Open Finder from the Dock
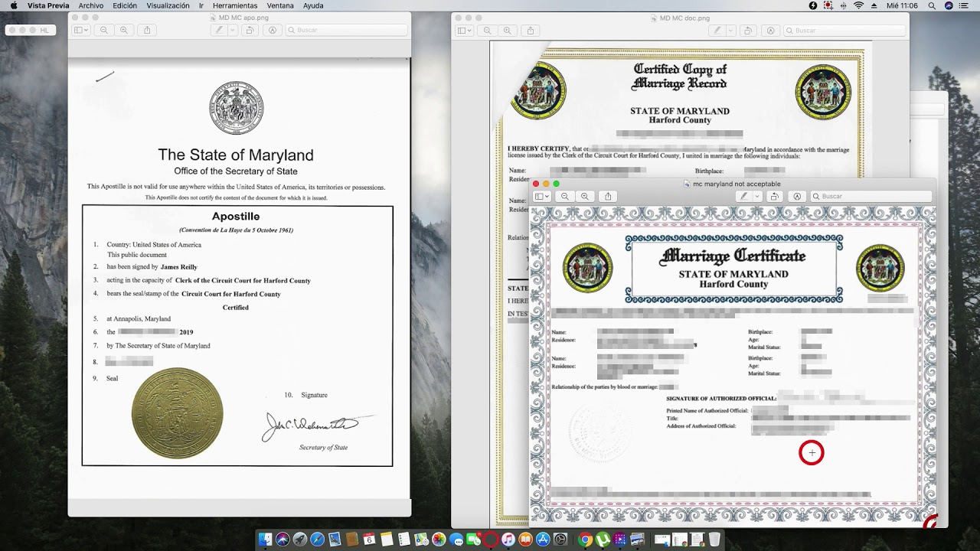Screen dimensions: 980x551 tap(265, 540)
